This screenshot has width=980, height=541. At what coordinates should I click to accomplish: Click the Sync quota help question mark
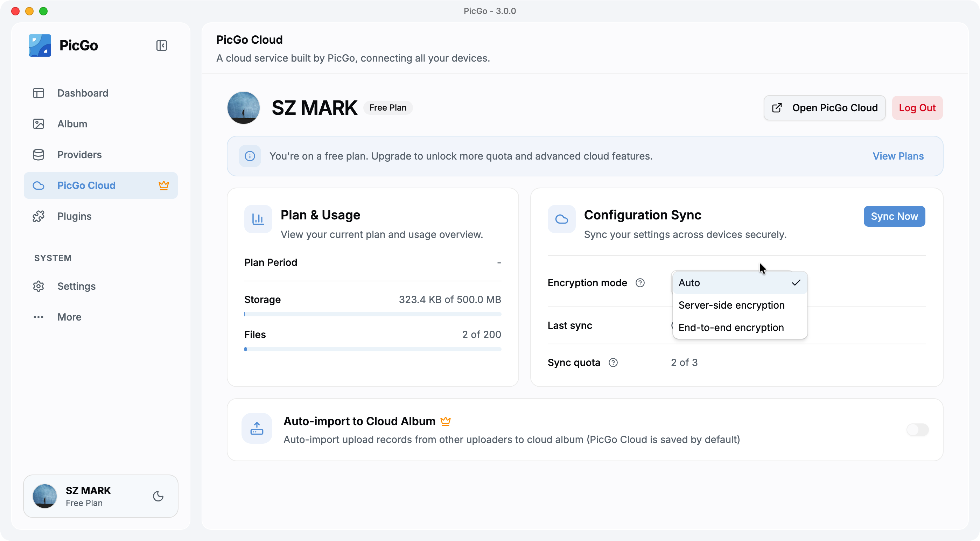click(613, 363)
